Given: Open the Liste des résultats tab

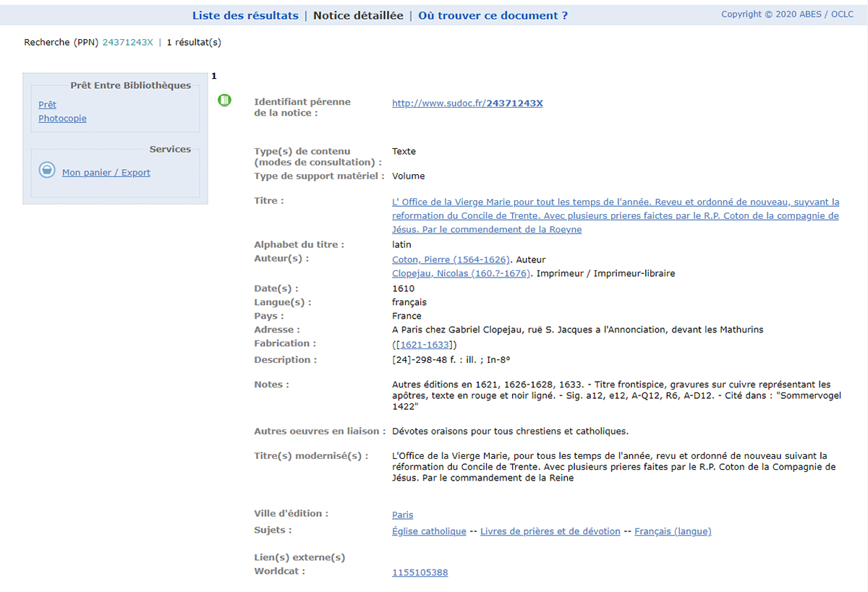Looking at the screenshot, I should [x=245, y=15].
